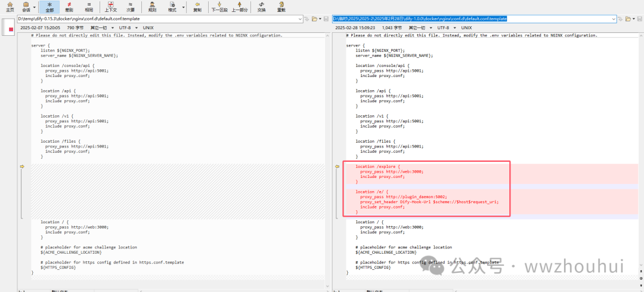This screenshot has width=644, height=292.
Task: Jump to 下一区段 (next difference section)
Action: 221,7
